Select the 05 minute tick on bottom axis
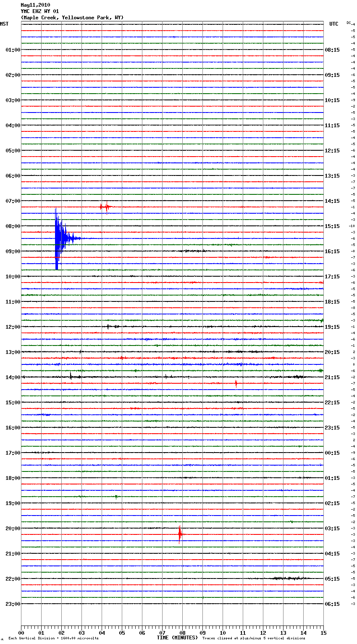The height and width of the screenshot is (644, 357). tap(122, 633)
